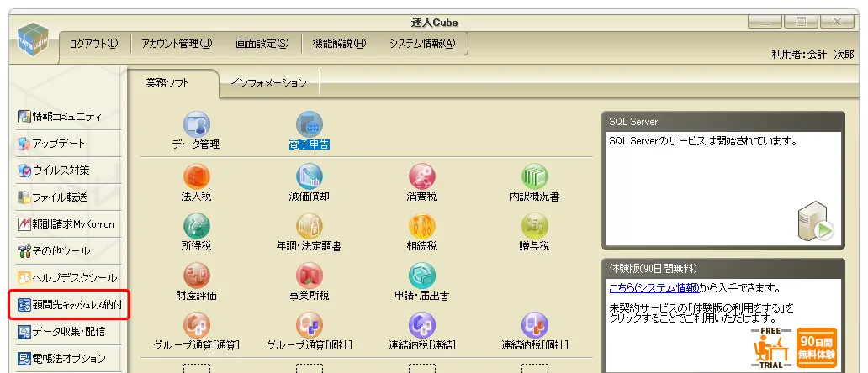
Task: Open the 法人税 software icon
Action: 196,176
